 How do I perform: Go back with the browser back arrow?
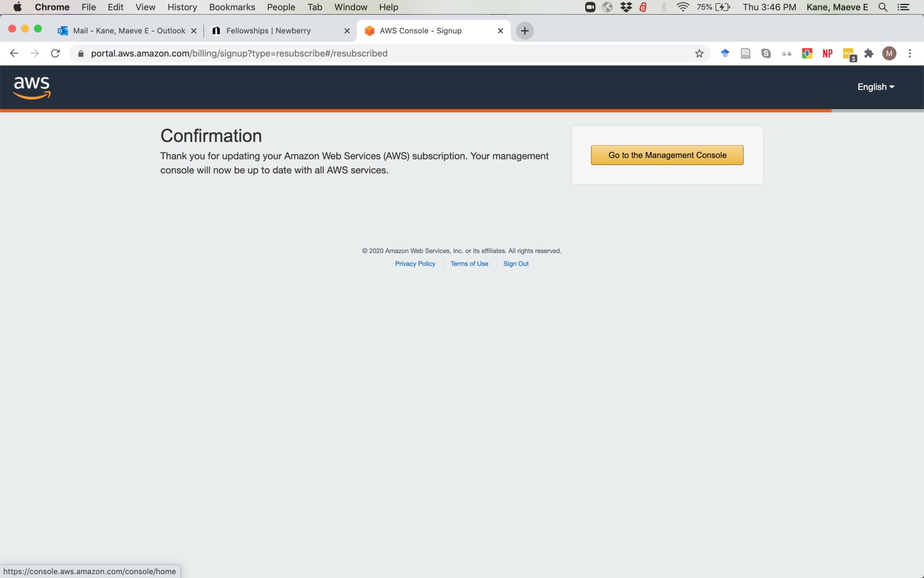pyautogui.click(x=14, y=54)
